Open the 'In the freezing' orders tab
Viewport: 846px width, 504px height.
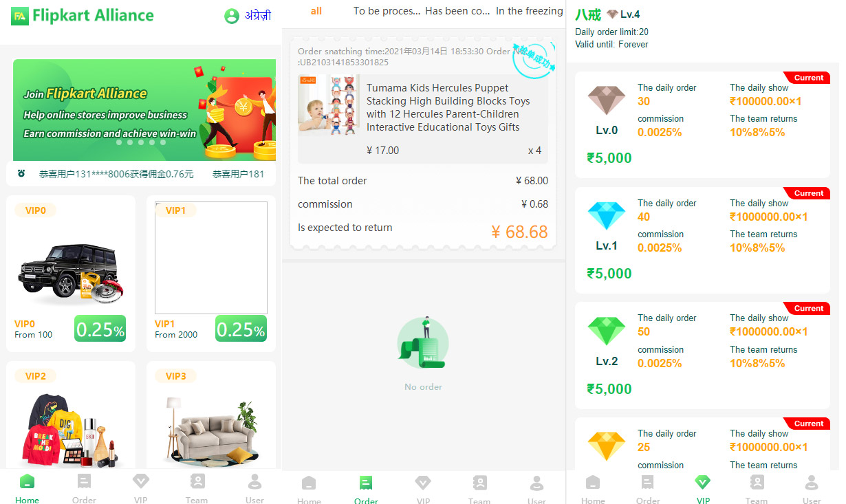[x=529, y=11]
